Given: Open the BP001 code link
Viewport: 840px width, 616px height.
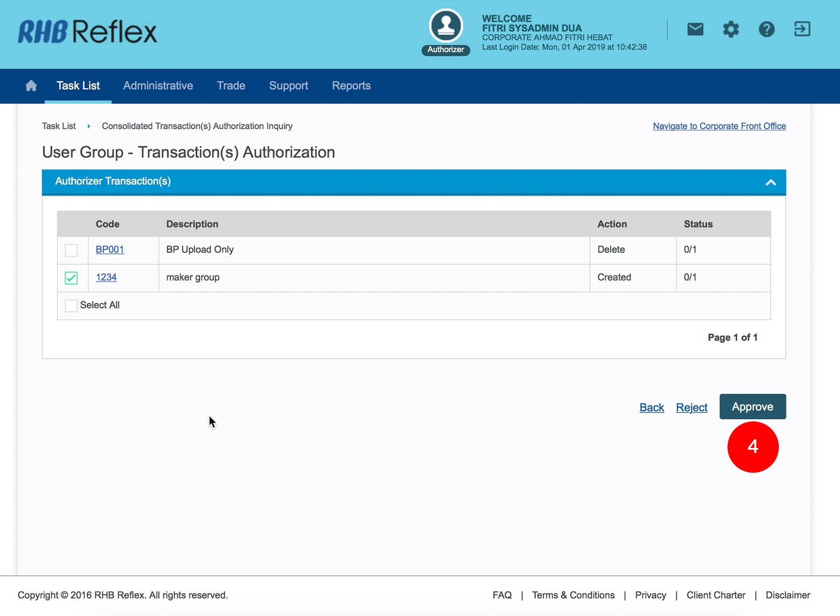Looking at the screenshot, I should click(x=110, y=250).
